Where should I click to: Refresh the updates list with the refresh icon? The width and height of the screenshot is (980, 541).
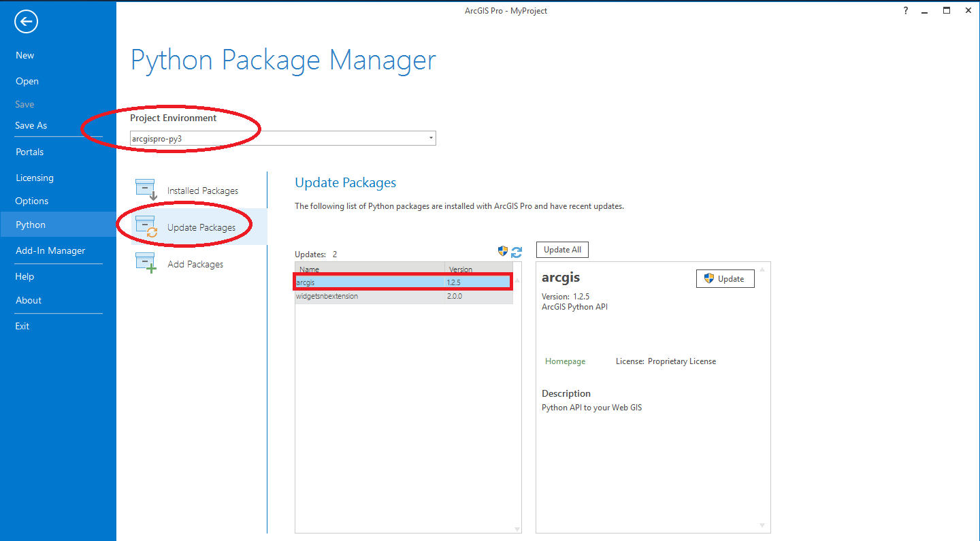click(x=517, y=252)
